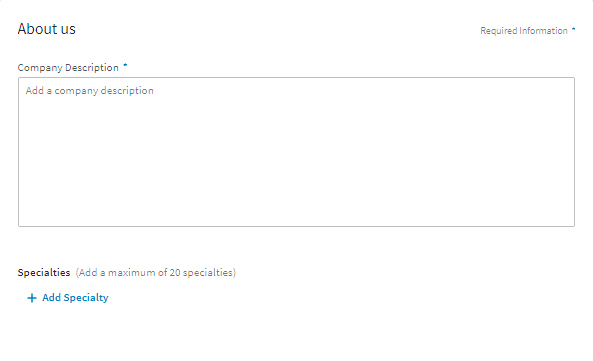The width and height of the screenshot is (593, 361).
Task: Click the word 'Description' in the field label
Action: 92,68
